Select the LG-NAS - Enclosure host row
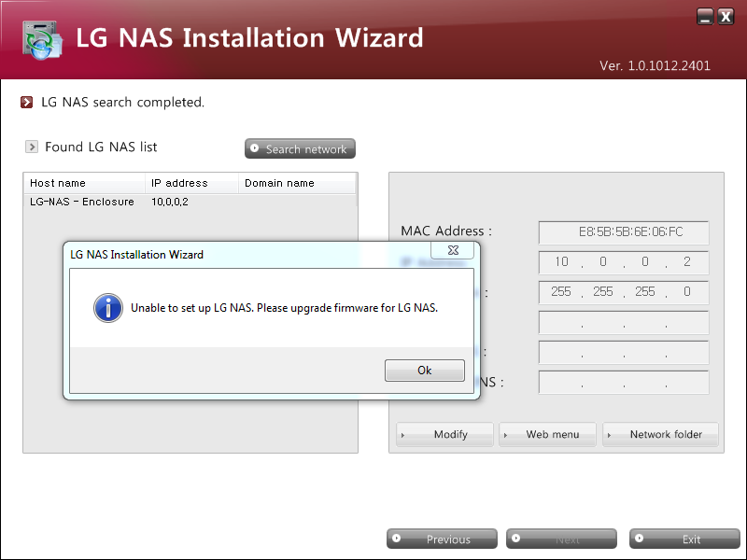The height and width of the screenshot is (560, 747). click(190, 202)
